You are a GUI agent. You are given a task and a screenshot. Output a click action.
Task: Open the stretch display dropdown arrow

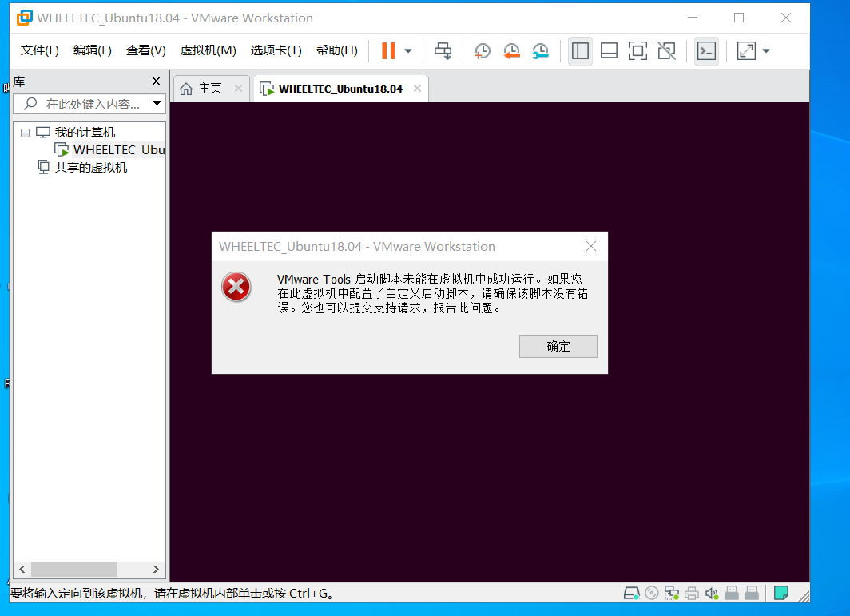tap(766, 51)
